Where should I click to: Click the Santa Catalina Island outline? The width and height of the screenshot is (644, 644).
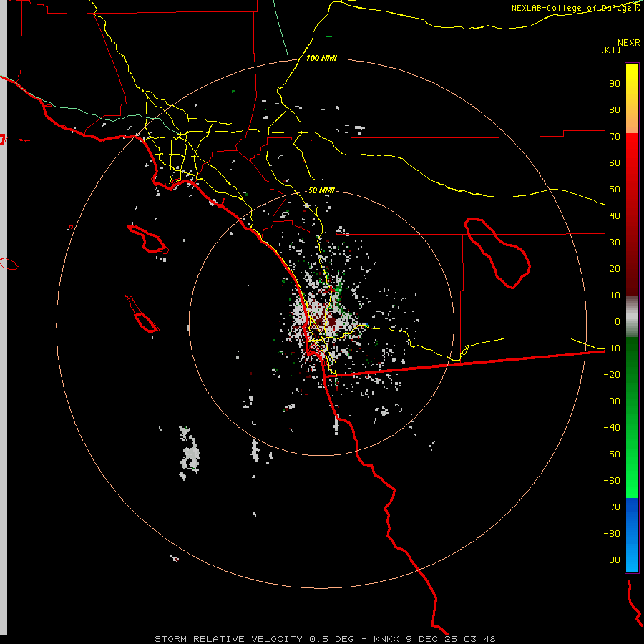pos(148,239)
